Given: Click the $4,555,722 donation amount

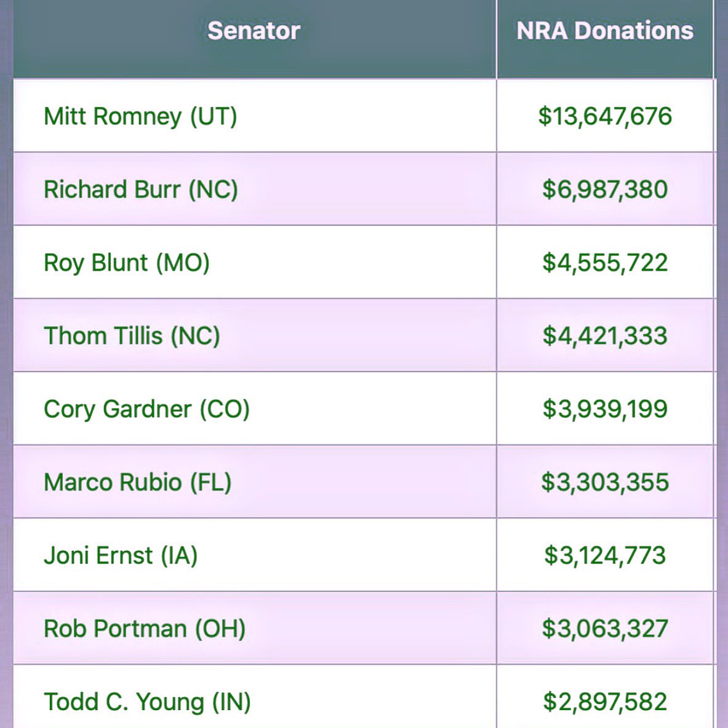Looking at the screenshot, I should [x=605, y=263].
